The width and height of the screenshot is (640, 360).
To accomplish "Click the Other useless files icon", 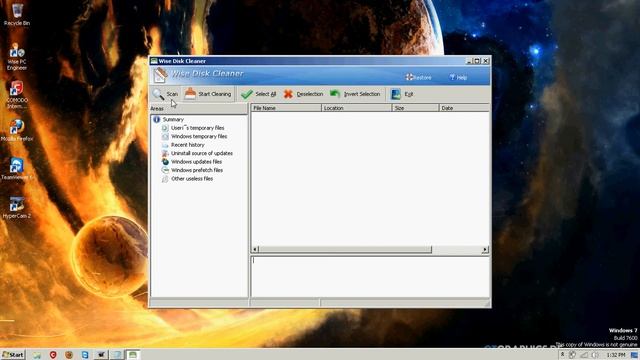I will point(165,179).
